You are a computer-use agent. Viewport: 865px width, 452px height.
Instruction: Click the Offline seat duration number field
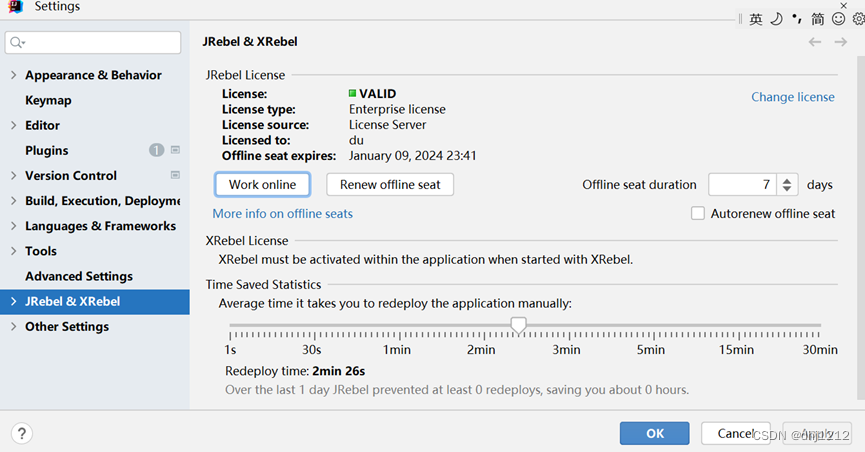[x=741, y=185]
